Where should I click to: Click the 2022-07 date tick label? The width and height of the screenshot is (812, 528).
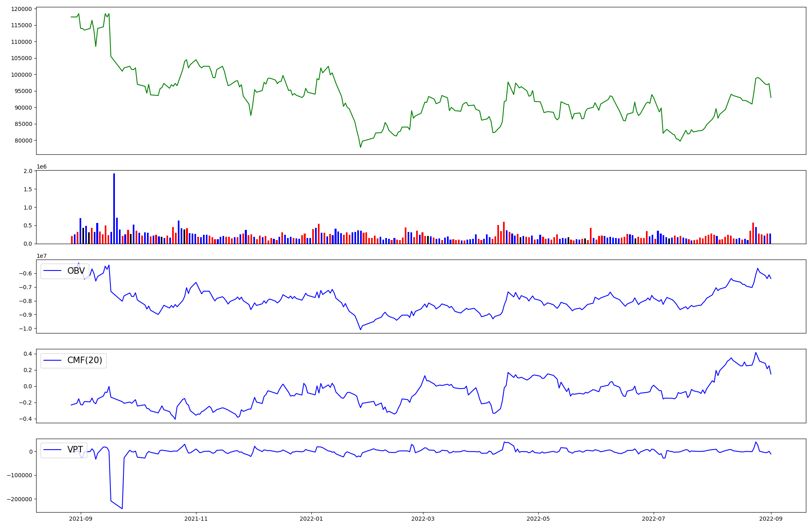[654, 519]
